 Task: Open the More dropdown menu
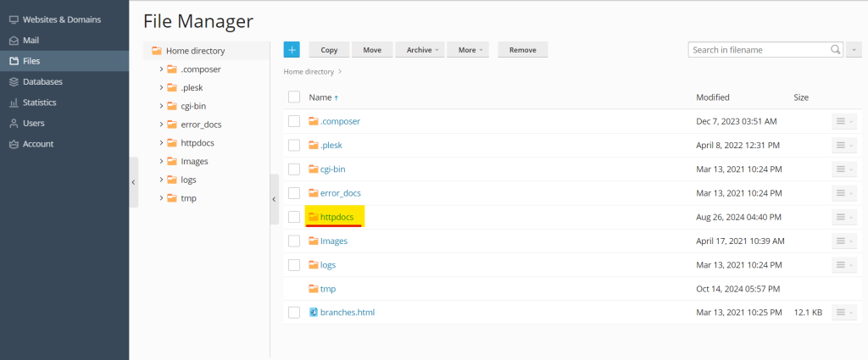(470, 50)
